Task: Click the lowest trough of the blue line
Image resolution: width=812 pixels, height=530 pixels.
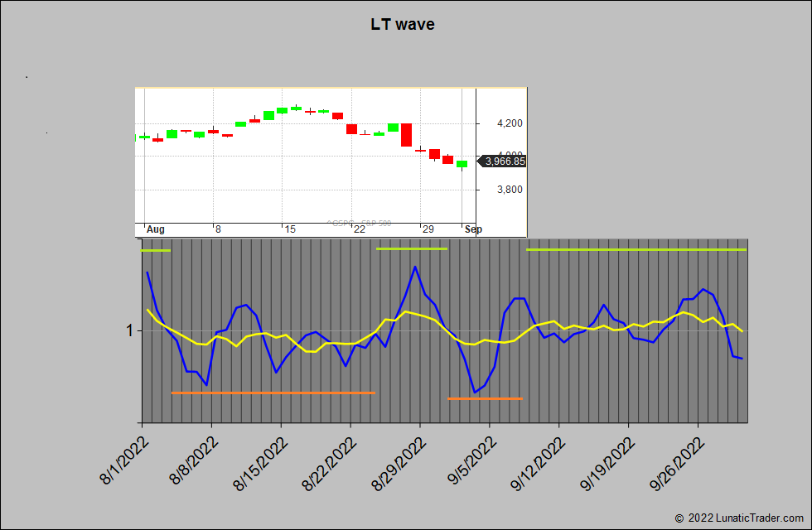Action: [x=475, y=388]
